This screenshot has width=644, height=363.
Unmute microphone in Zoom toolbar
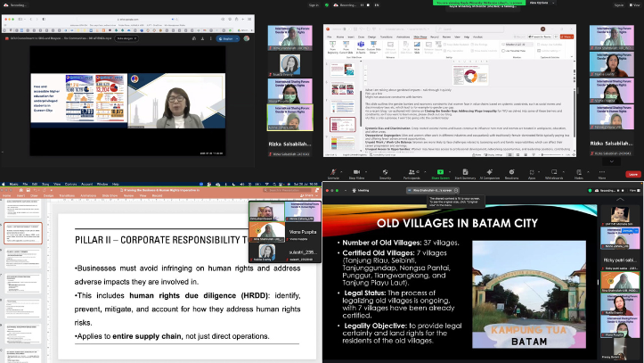333,174
